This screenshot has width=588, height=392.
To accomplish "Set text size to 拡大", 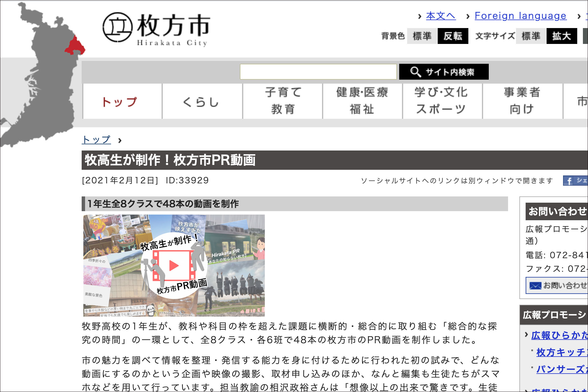I will pos(561,36).
